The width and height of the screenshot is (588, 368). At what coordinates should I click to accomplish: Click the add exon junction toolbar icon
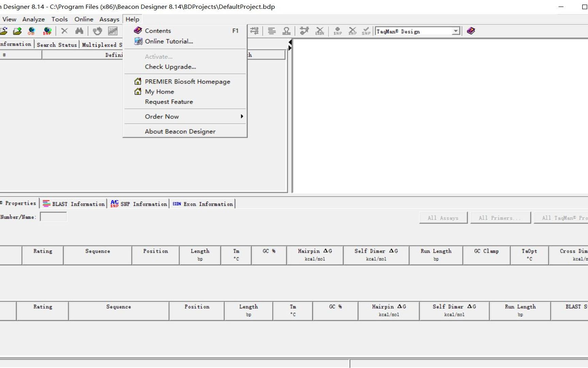[x=304, y=31]
